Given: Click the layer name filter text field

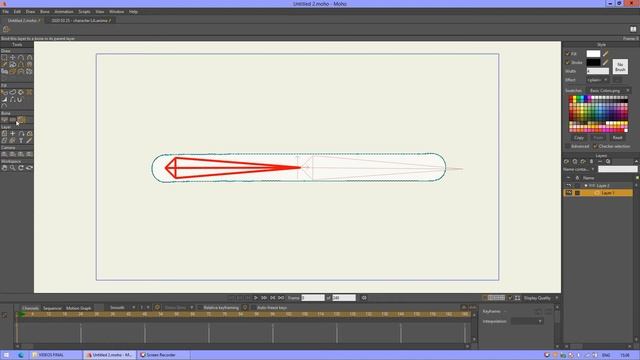Looking at the screenshot, I should click(x=618, y=169).
